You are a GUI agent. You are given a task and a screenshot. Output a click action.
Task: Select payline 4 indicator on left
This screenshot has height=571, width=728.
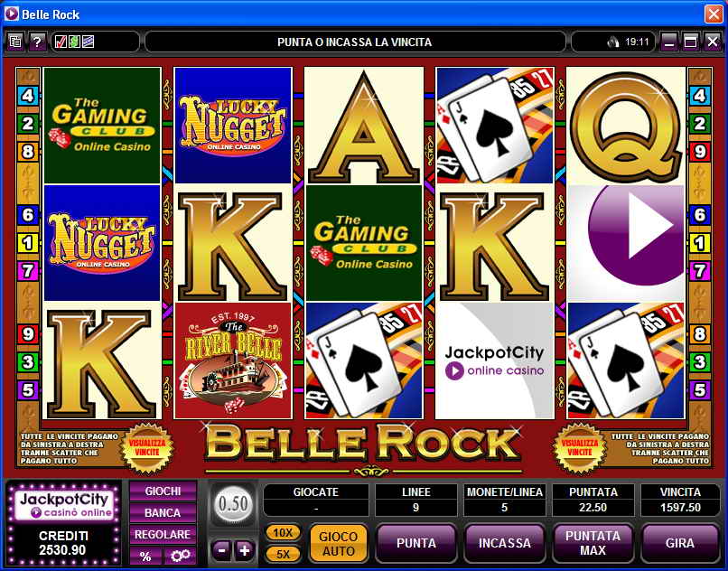click(x=28, y=96)
